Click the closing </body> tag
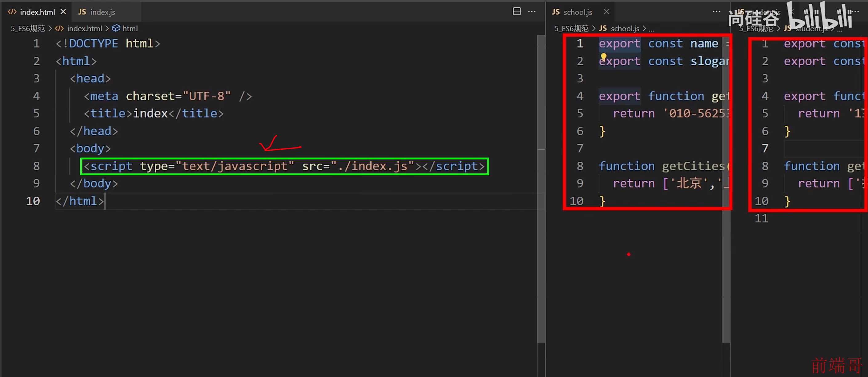The width and height of the screenshot is (868, 377). 94,184
